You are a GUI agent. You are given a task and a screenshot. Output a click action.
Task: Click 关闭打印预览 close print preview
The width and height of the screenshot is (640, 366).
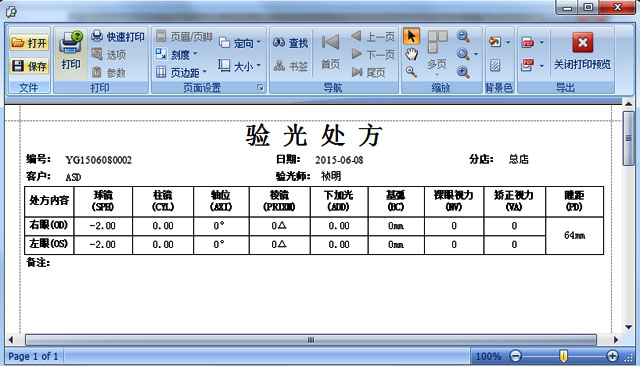pyautogui.click(x=582, y=51)
